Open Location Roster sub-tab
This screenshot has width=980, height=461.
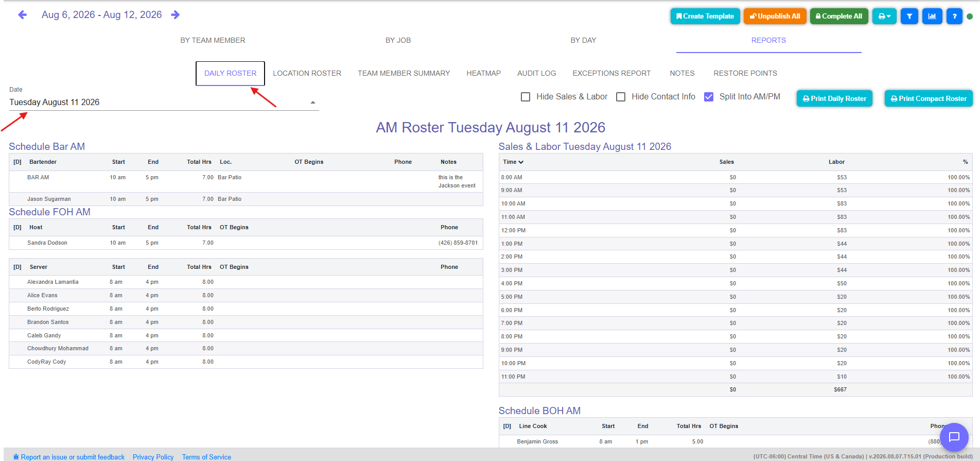(307, 73)
